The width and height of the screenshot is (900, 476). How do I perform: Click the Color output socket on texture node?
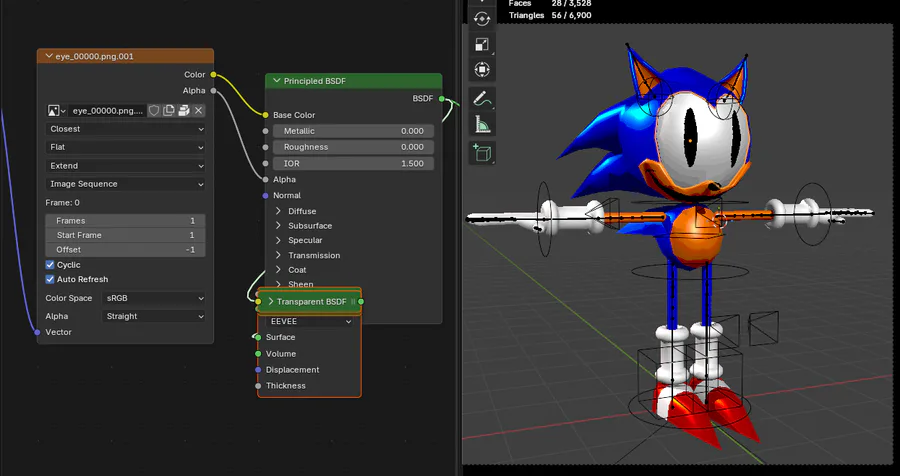[214, 75]
